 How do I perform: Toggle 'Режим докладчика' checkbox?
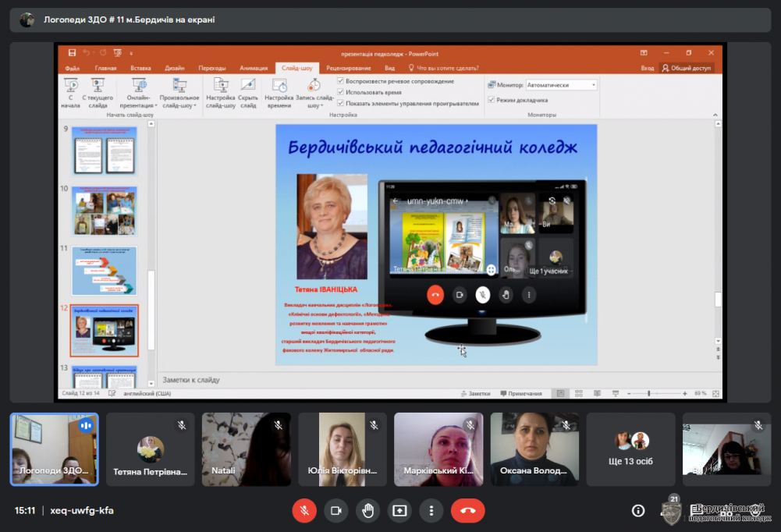tap(492, 100)
